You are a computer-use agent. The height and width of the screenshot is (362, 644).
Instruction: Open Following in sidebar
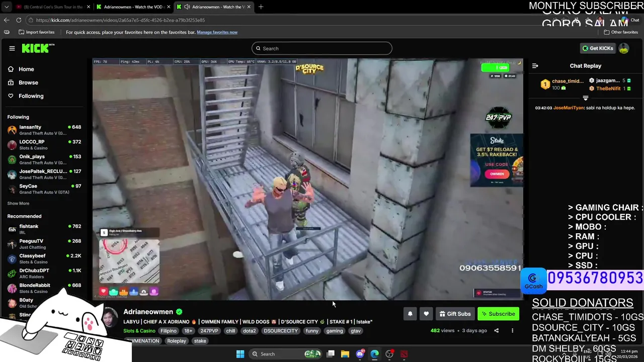coord(31,96)
